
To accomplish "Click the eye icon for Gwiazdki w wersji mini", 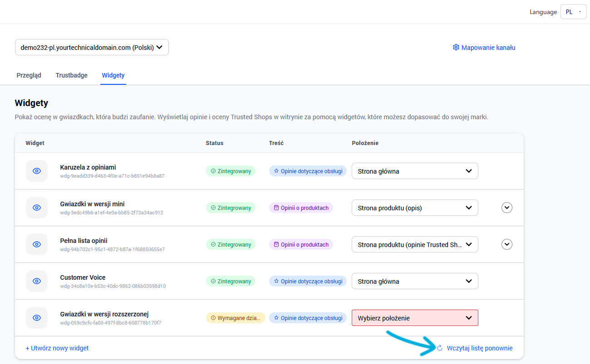I will pos(37,208).
